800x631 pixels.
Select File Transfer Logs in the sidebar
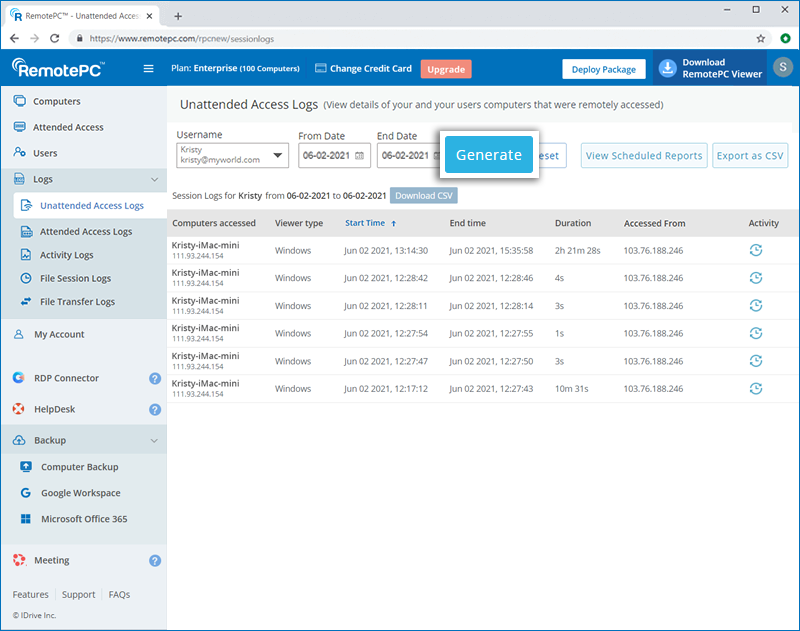click(x=77, y=302)
